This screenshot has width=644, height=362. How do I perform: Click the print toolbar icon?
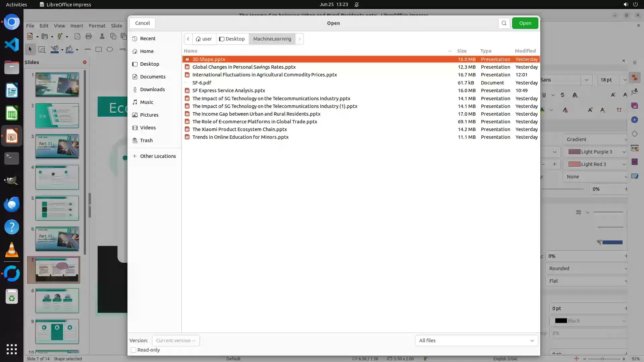(89, 36)
